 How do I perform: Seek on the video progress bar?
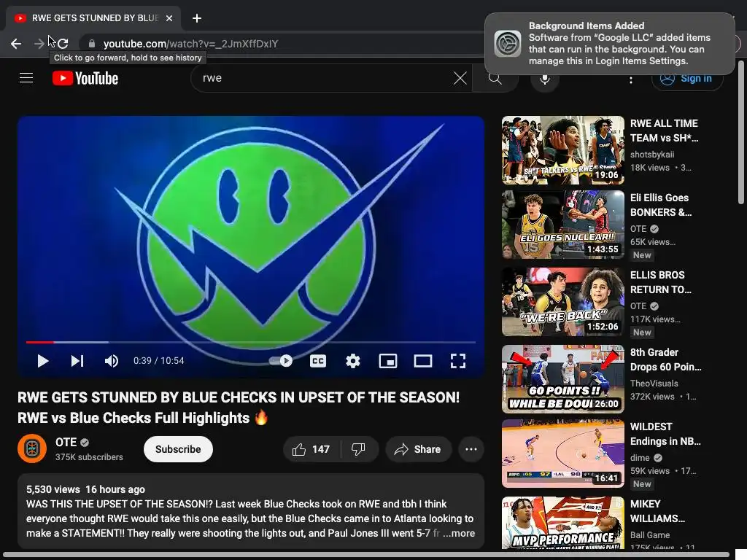251,342
